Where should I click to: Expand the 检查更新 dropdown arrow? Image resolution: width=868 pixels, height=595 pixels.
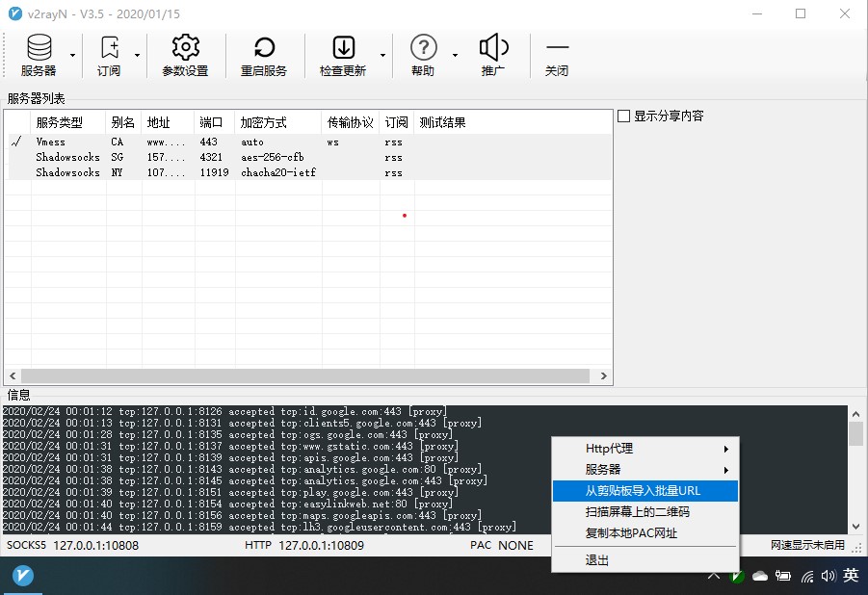point(383,56)
